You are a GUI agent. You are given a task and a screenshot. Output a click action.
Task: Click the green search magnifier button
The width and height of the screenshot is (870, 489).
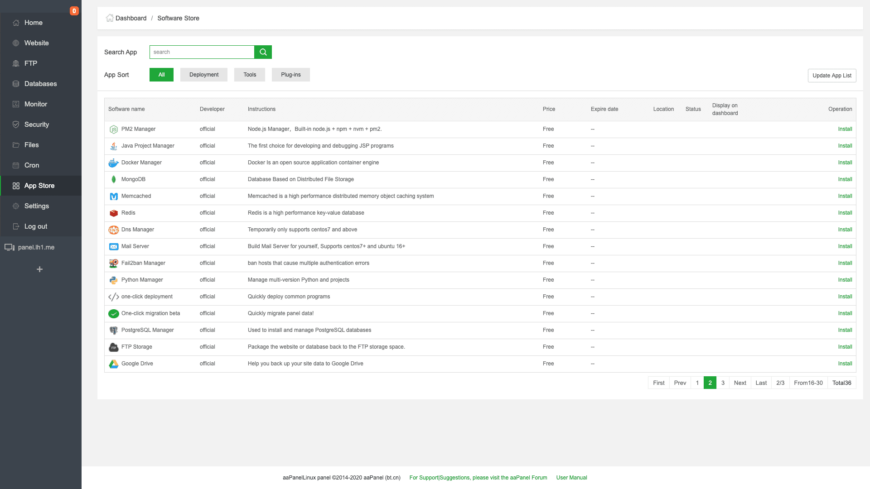263,52
